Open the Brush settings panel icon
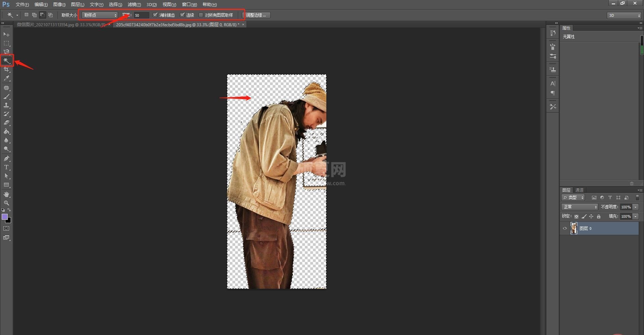Screen dimensions: 644x335 pyautogui.click(x=553, y=56)
